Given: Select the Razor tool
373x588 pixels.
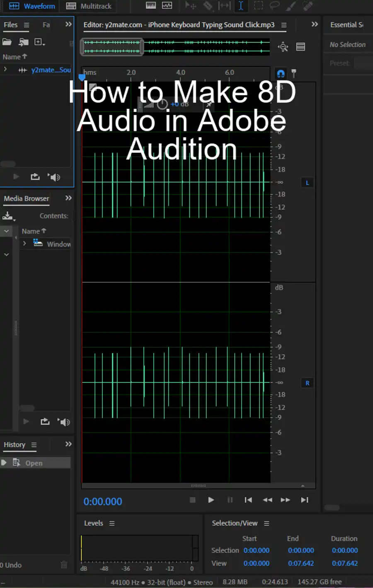Looking at the screenshot, I should pos(208,6).
